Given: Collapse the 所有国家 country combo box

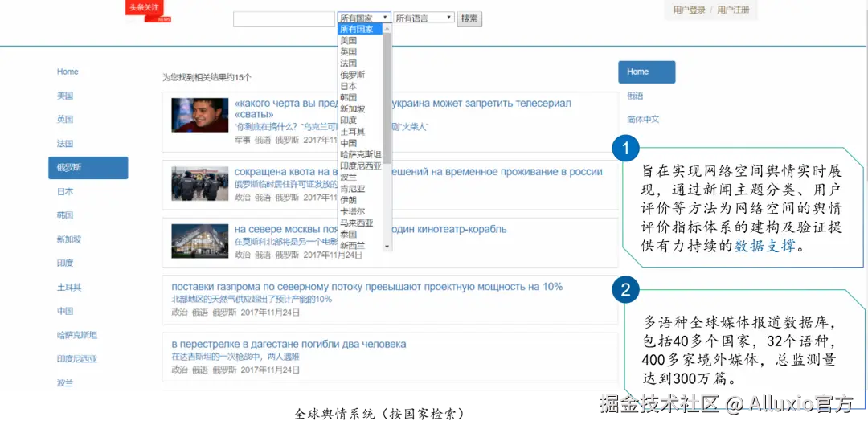Looking at the screenshot, I should point(364,18).
